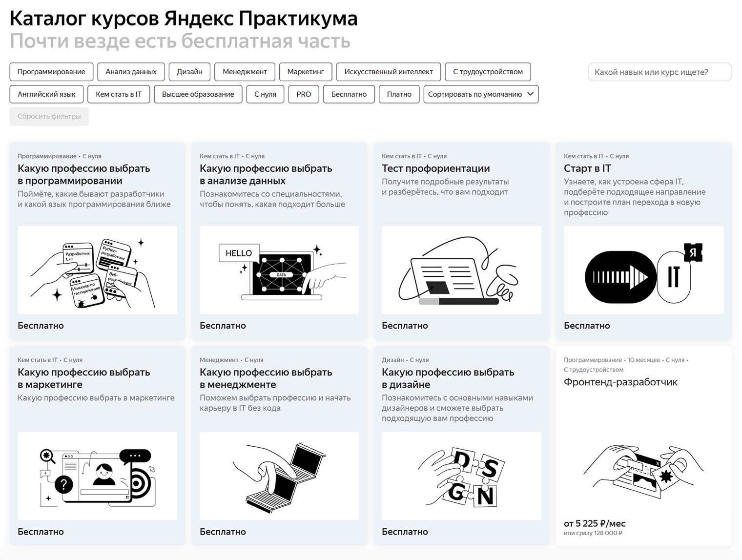
Task: Click the DSGN puzzle illustration on design card
Action: (x=461, y=476)
